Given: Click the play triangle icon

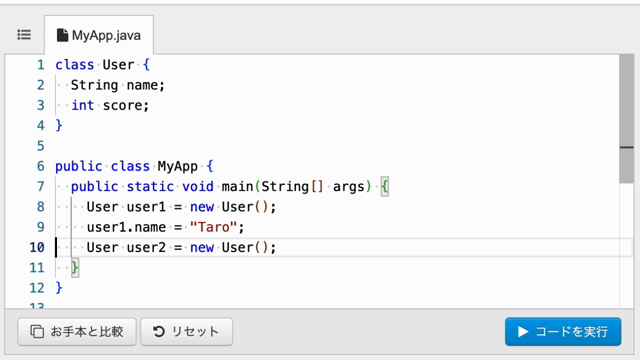Looking at the screenshot, I should tap(523, 331).
